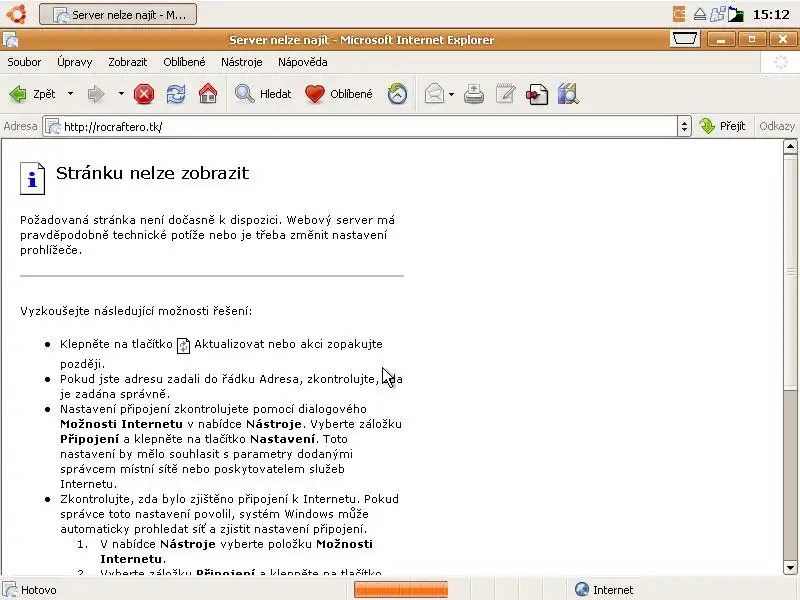This screenshot has height=600, width=800.
Task: Expand the Mail dropdown arrow
Action: click(452, 94)
